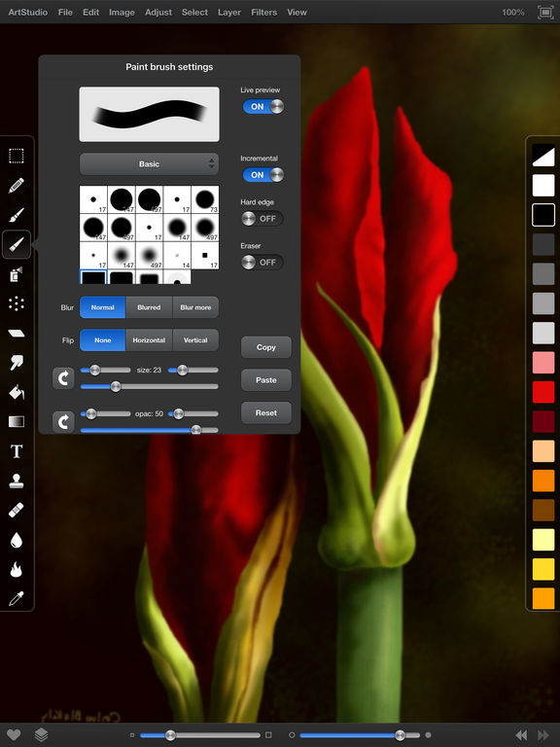This screenshot has width=560, height=747.
Task: Click the Burn flame tool
Action: coord(17,569)
